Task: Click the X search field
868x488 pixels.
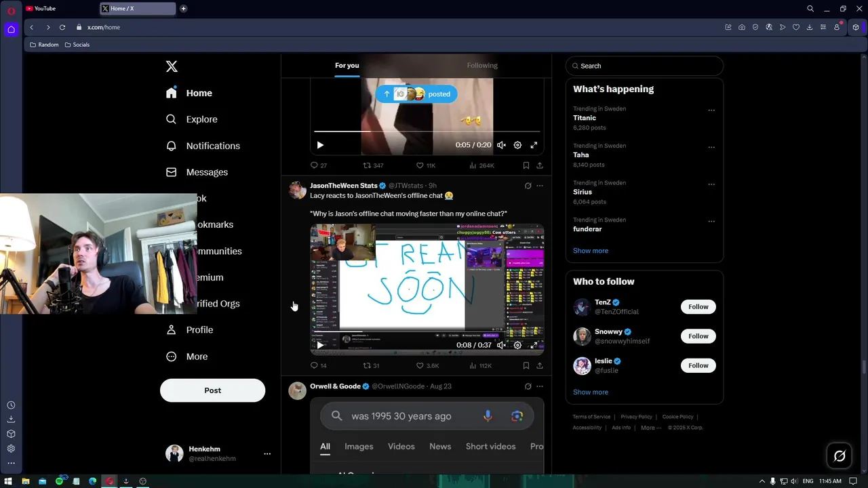Action: pyautogui.click(x=644, y=66)
